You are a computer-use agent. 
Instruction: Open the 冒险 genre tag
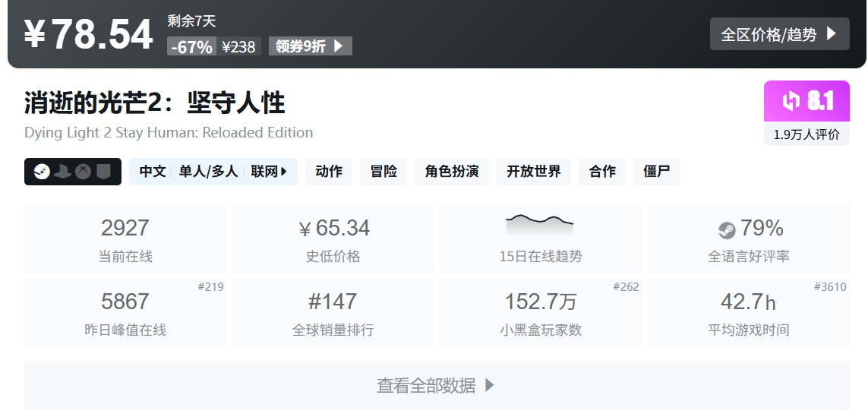[383, 172]
